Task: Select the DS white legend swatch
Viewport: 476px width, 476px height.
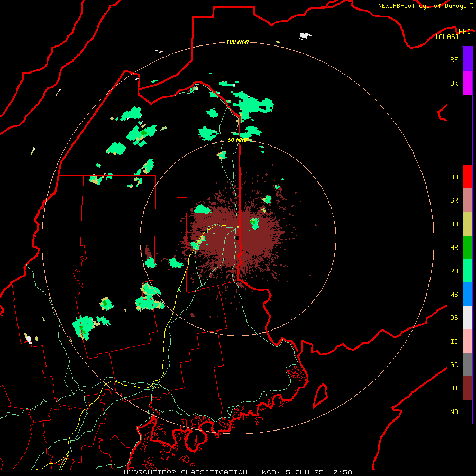Action: click(x=467, y=317)
